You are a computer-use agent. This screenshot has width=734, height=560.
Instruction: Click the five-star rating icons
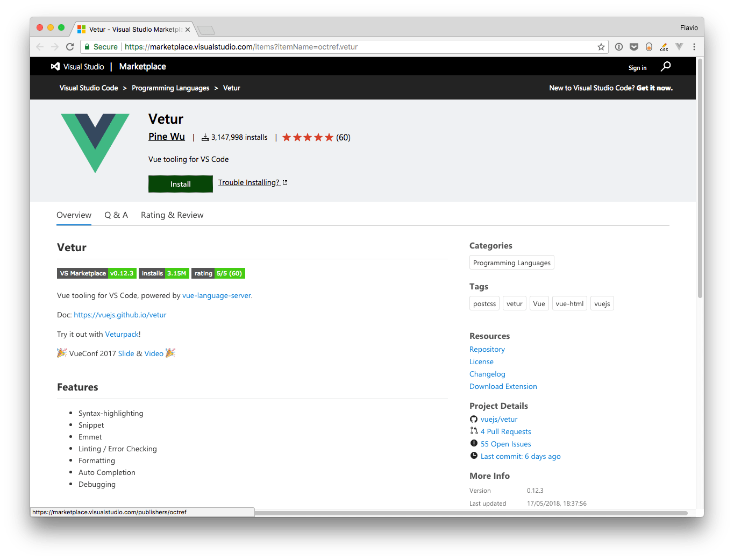pos(308,137)
